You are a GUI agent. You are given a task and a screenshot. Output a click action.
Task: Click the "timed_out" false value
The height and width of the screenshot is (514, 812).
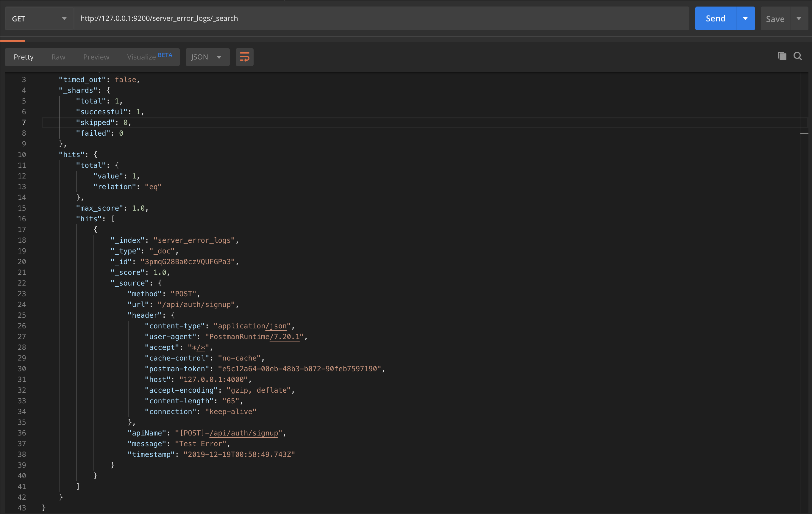tap(125, 79)
